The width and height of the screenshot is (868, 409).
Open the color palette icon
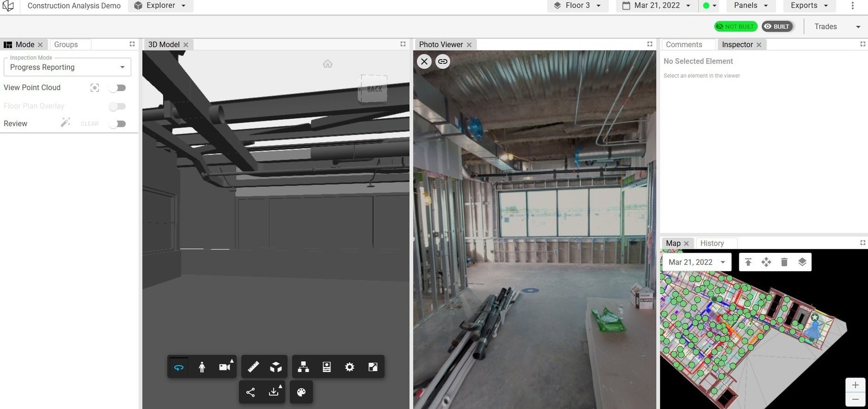(x=301, y=392)
